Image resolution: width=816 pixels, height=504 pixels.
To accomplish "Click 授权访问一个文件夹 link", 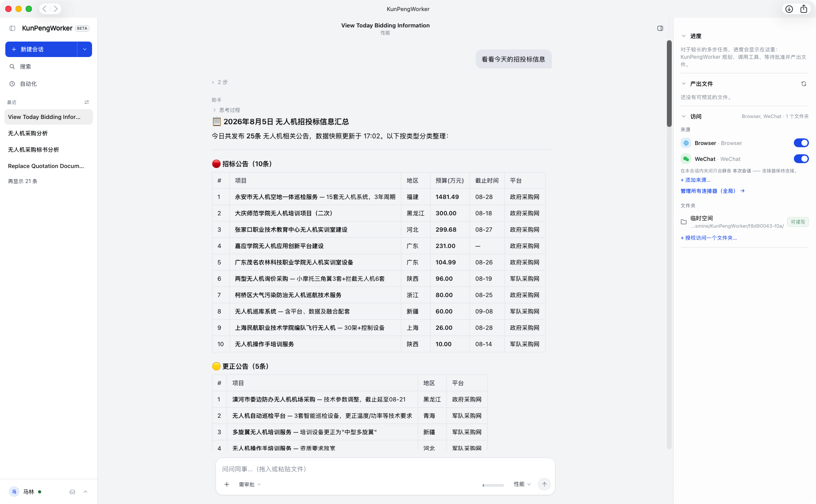I will point(708,238).
